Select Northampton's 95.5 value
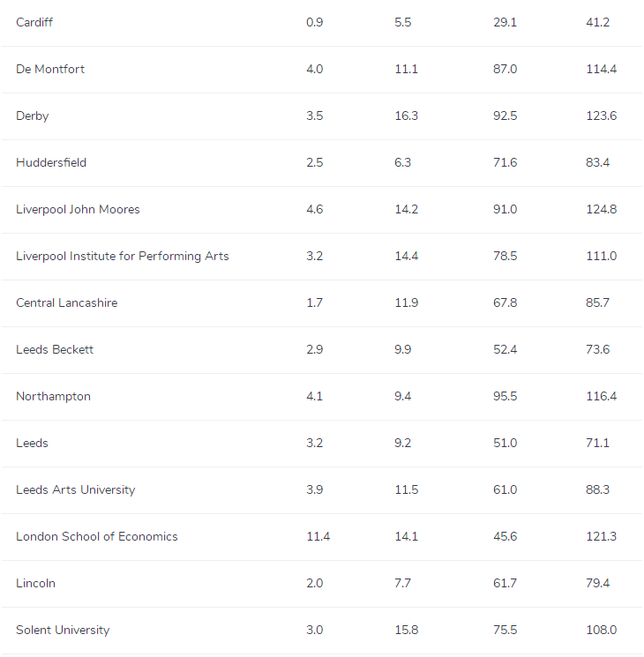This screenshot has width=644, height=657. 505,396
